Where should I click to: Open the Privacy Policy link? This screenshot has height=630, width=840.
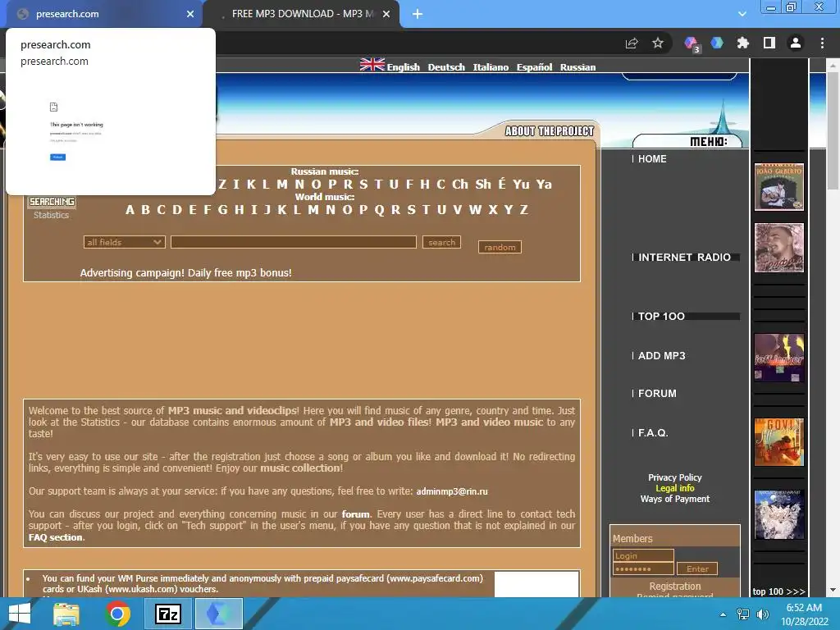pos(674,477)
